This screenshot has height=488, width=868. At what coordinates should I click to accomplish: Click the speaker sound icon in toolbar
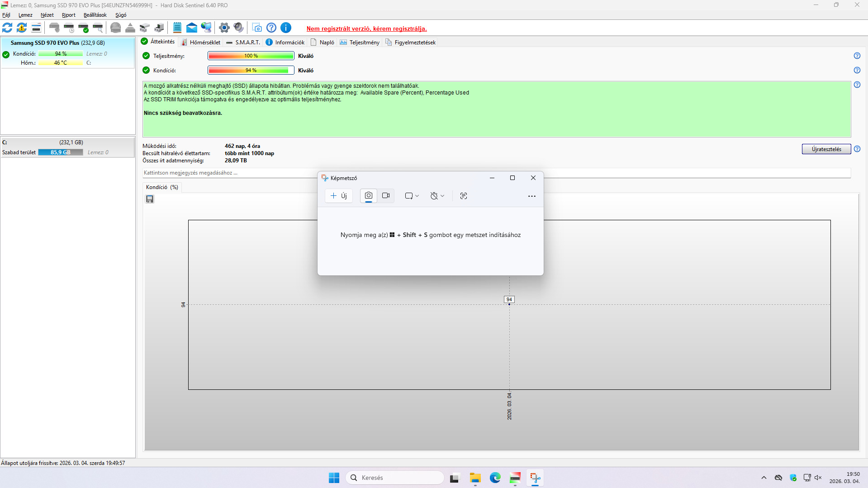(x=239, y=28)
